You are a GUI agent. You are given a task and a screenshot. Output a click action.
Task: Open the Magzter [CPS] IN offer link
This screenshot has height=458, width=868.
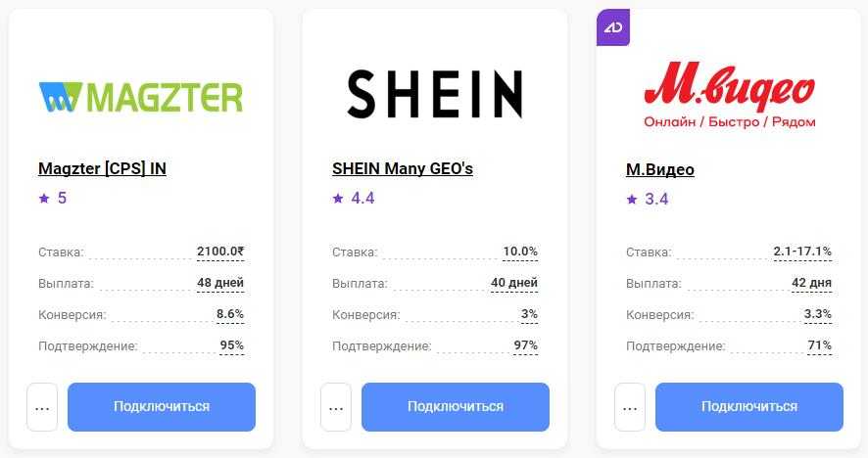coord(102,168)
